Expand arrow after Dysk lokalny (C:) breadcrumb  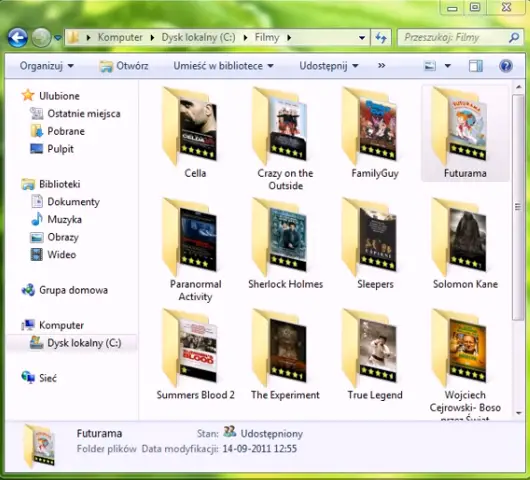(x=245, y=38)
